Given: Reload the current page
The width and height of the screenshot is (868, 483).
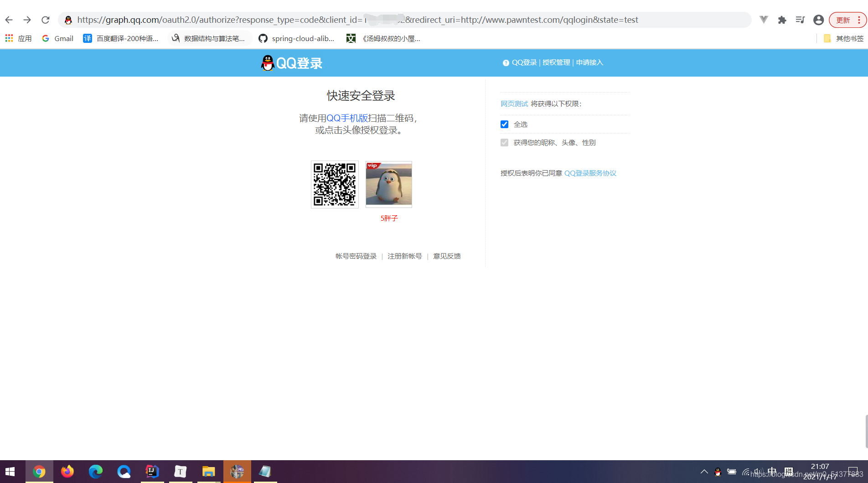Looking at the screenshot, I should 46,20.
